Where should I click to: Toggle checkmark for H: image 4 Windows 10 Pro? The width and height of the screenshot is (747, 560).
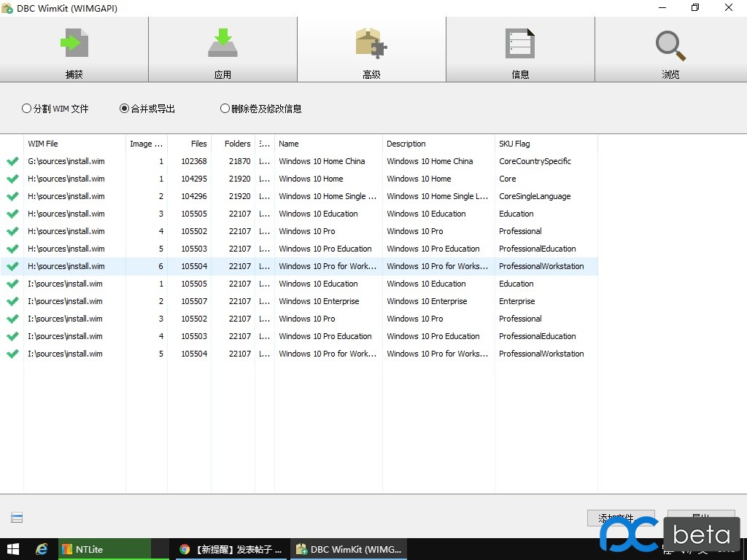13,231
